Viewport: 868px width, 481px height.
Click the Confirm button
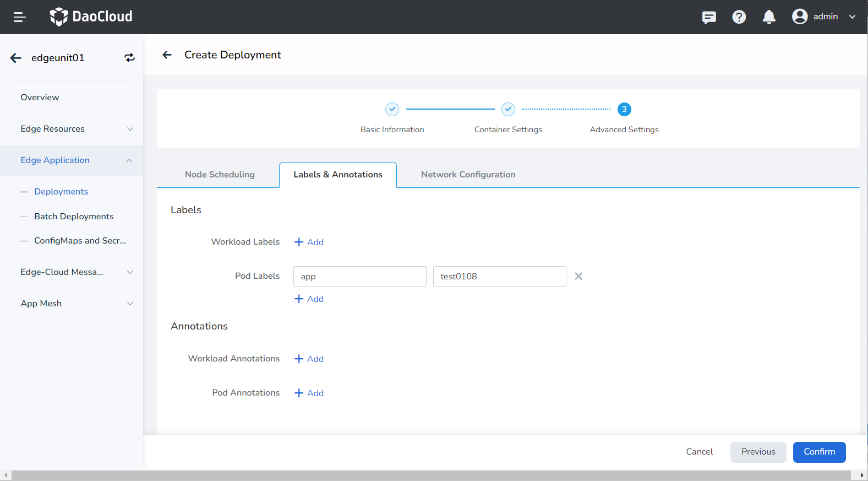819,452
